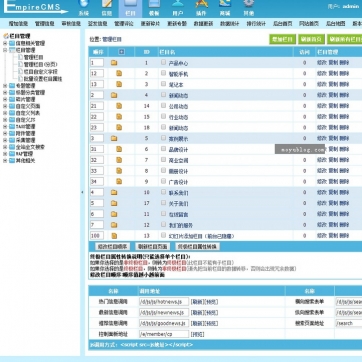Collapse the open 栏目管理 tree node

(5, 50)
